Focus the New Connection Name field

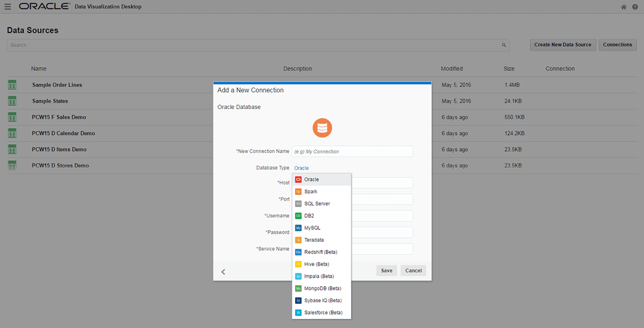(353, 152)
